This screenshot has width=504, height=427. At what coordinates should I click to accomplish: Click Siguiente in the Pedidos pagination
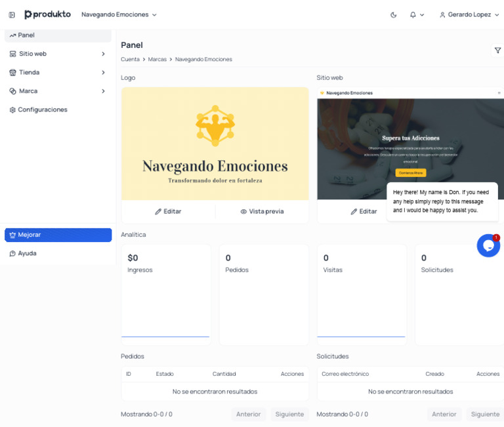tap(289, 414)
